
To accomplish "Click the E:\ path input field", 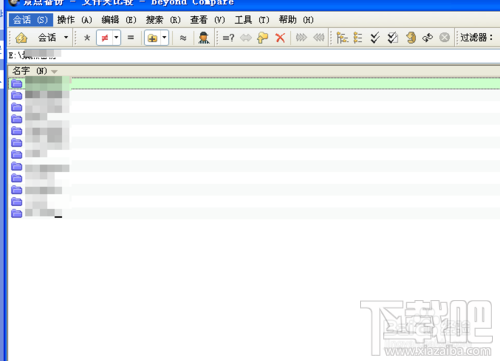I will coord(254,55).
